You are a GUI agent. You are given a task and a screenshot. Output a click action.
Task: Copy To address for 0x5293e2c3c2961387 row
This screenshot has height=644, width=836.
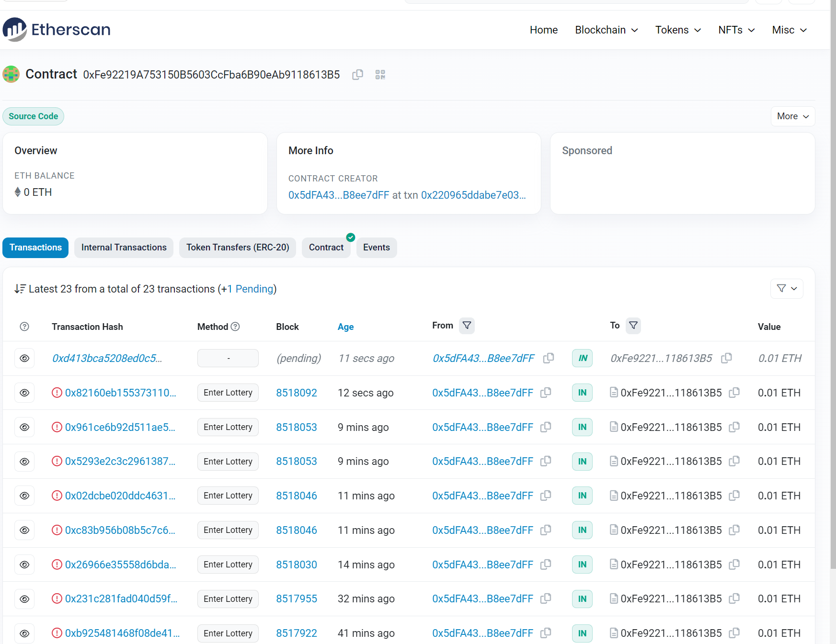tap(734, 461)
